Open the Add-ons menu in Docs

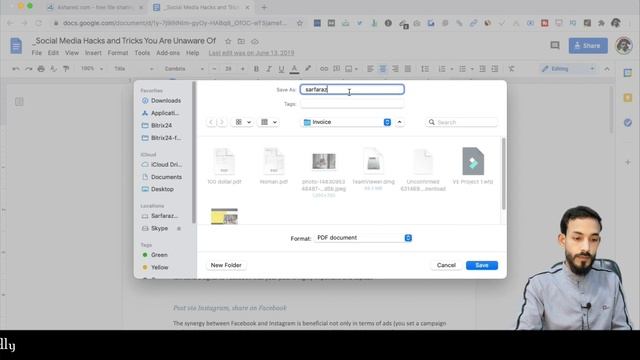tap(168, 53)
